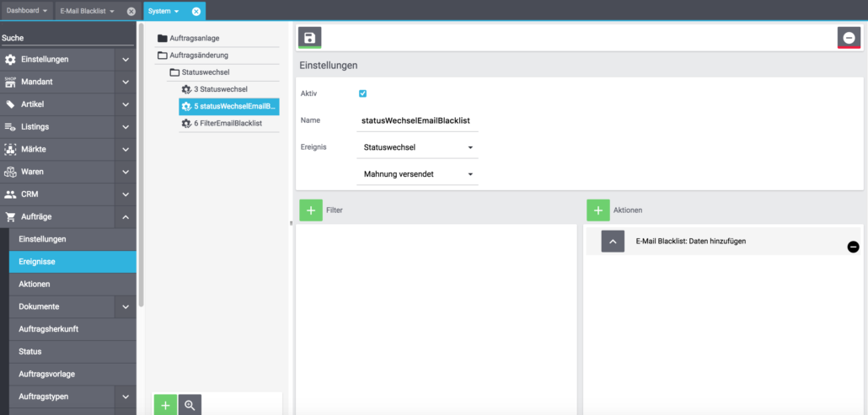The image size is (868, 415).
Task: Expand the Märkte sidebar chevron
Action: click(x=126, y=149)
